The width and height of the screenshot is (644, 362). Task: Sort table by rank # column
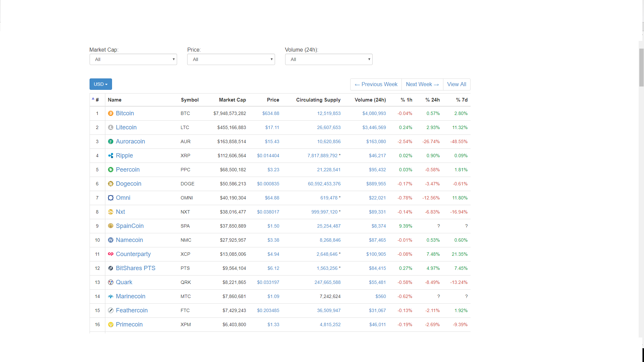97,100
